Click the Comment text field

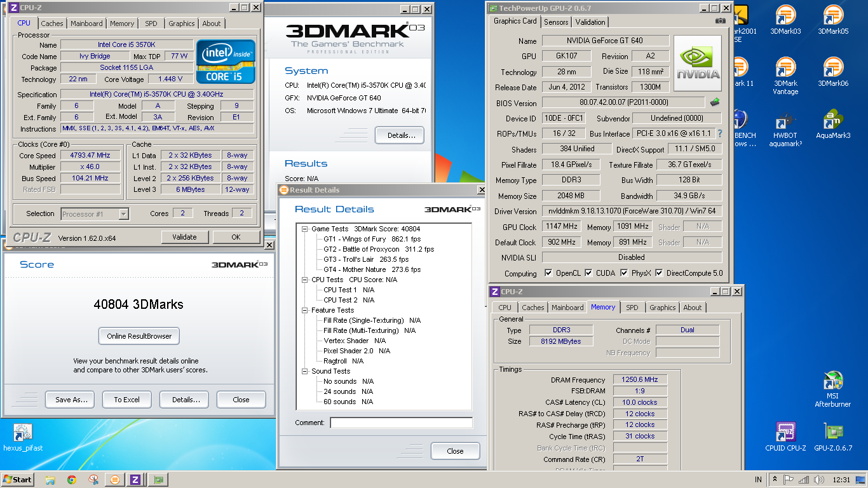coord(401,423)
